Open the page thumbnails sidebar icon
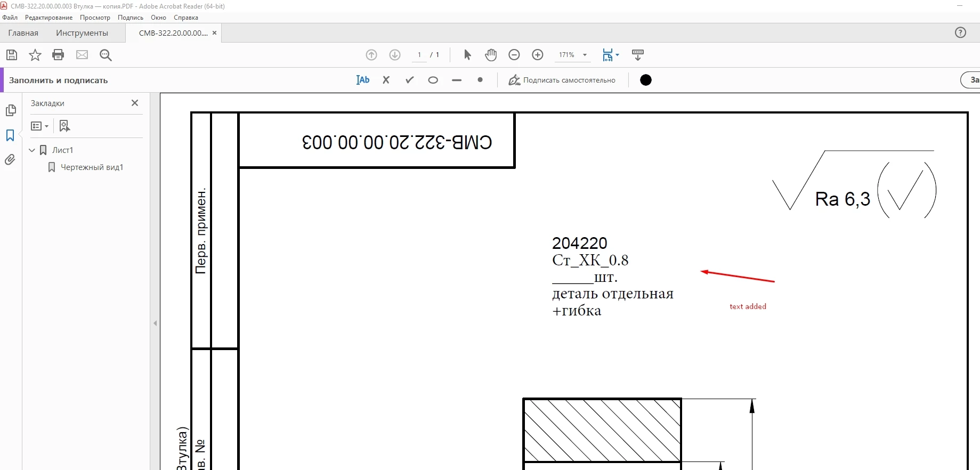The height and width of the screenshot is (470, 980). [10, 110]
